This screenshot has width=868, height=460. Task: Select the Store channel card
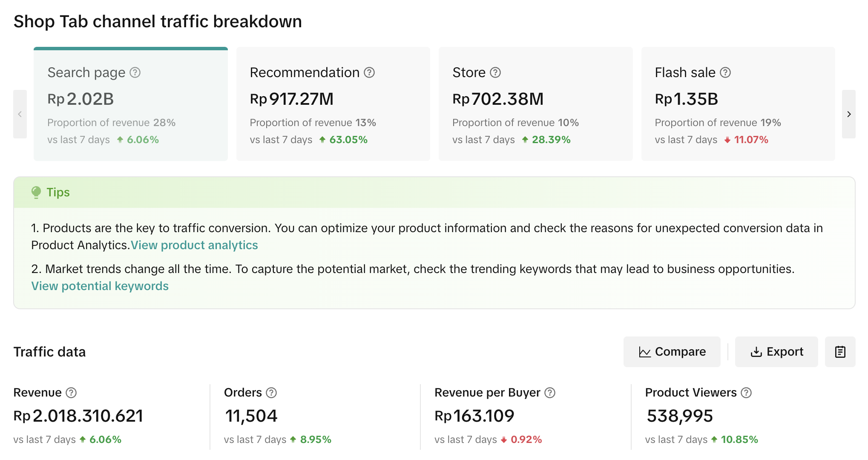[535, 104]
